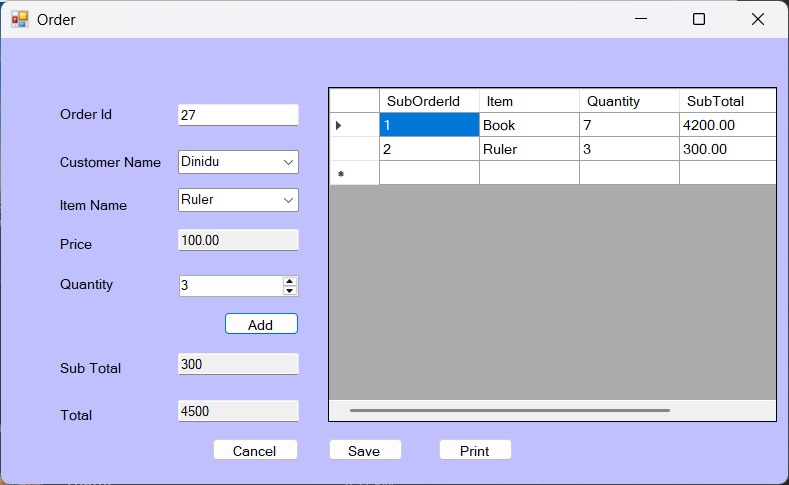The image size is (789, 485).
Task: Print the order
Action: coord(475,451)
